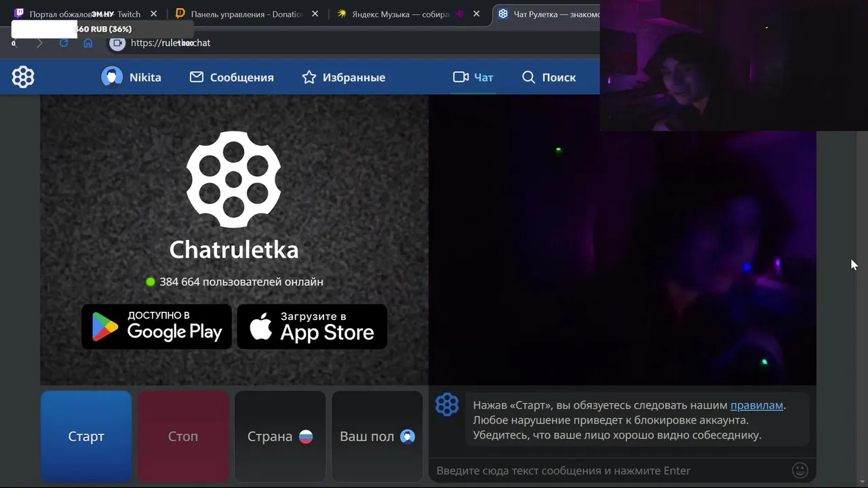Viewport: 868px width, 488px height.
Task: Click Избранные label in navigation
Action: coord(354,77)
